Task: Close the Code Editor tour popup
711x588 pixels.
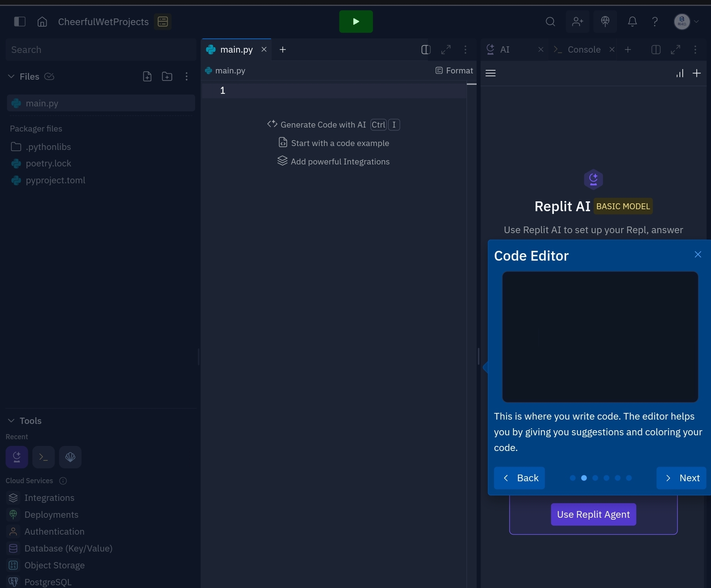Action: tap(698, 254)
